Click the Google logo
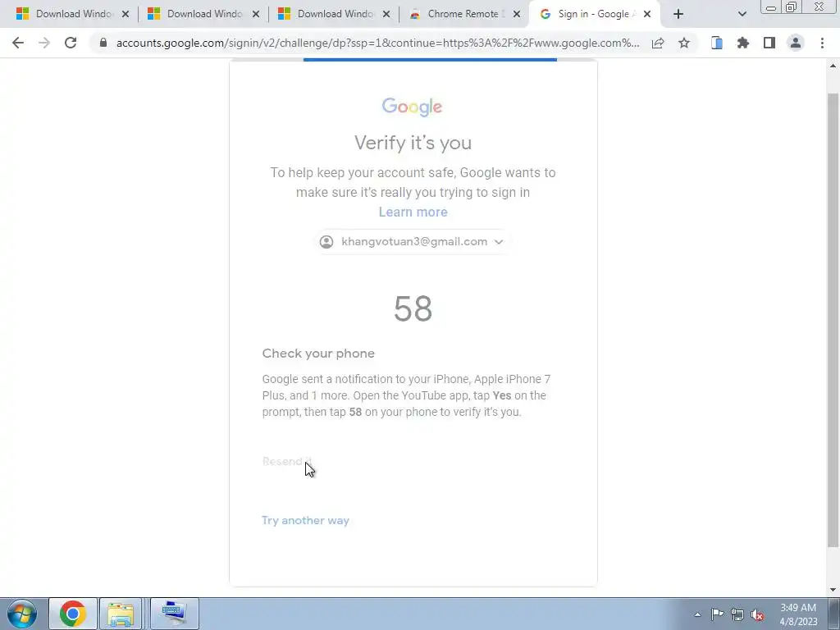The width and height of the screenshot is (840, 630). pyautogui.click(x=412, y=107)
